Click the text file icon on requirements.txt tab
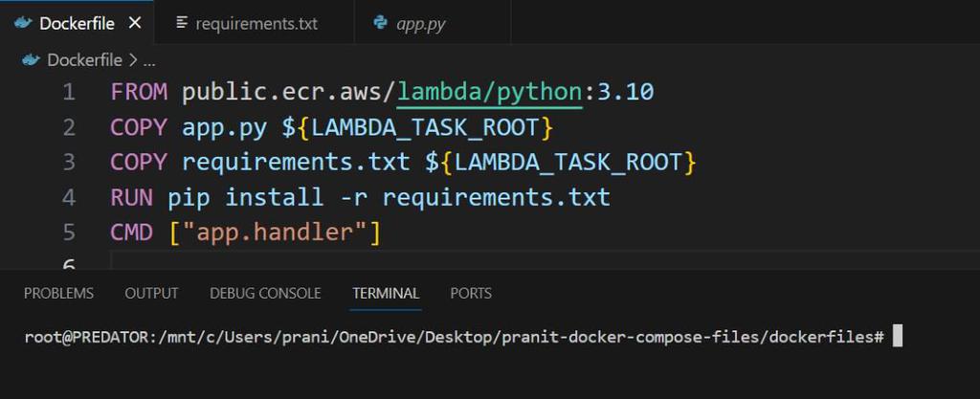Image resolution: width=980 pixels, height=399 pixels. (x=182, y=23)
